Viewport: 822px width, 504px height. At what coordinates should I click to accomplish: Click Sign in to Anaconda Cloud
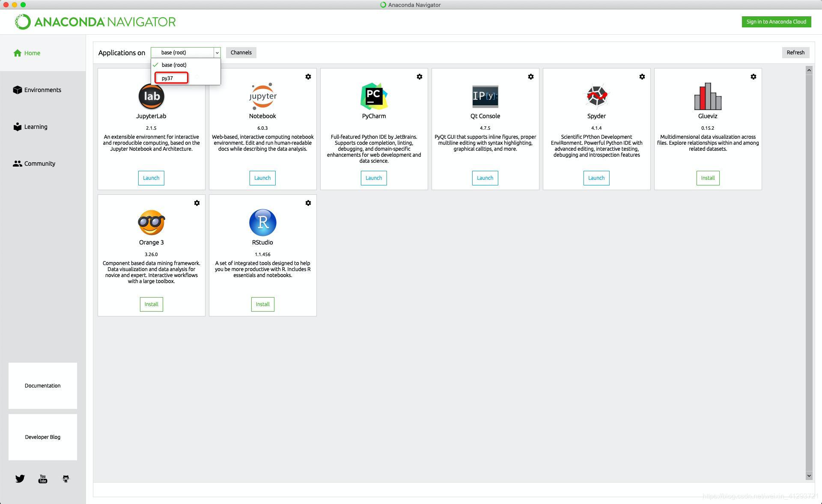776,22
